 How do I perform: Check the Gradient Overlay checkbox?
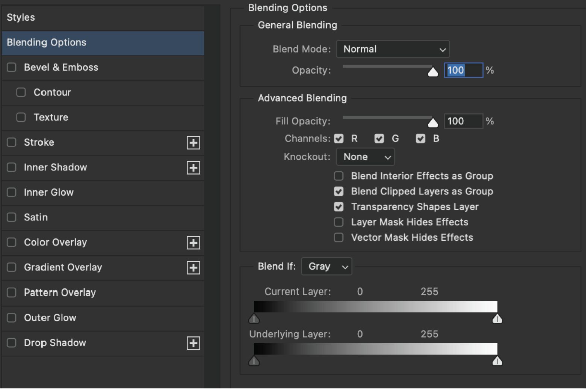pyautogui.click(x=12, y=267)
